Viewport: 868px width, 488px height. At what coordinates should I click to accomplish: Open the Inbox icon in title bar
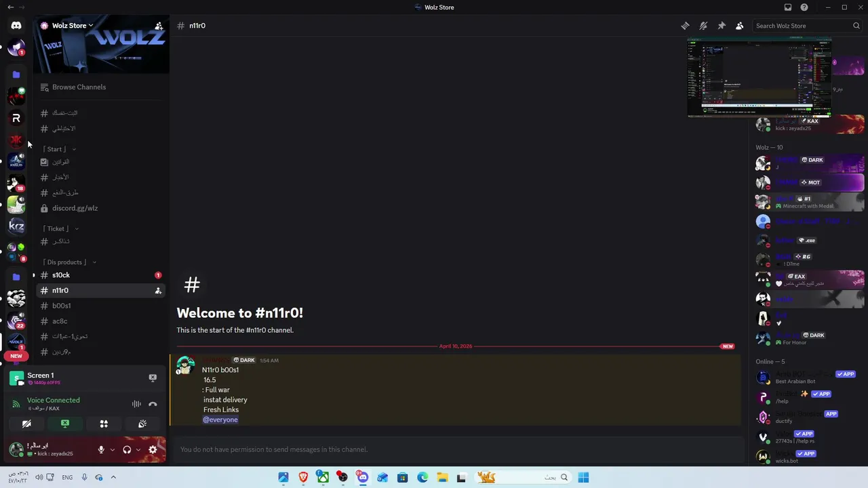pos(788,7)
